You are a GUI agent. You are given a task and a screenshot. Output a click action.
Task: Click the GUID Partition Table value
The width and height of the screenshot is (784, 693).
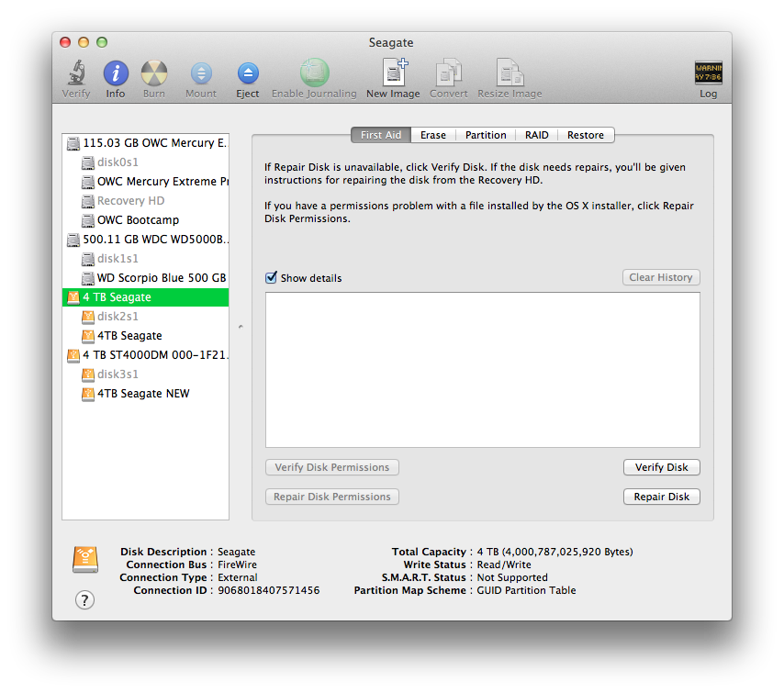pyautogui.click(x=526, y=590)
